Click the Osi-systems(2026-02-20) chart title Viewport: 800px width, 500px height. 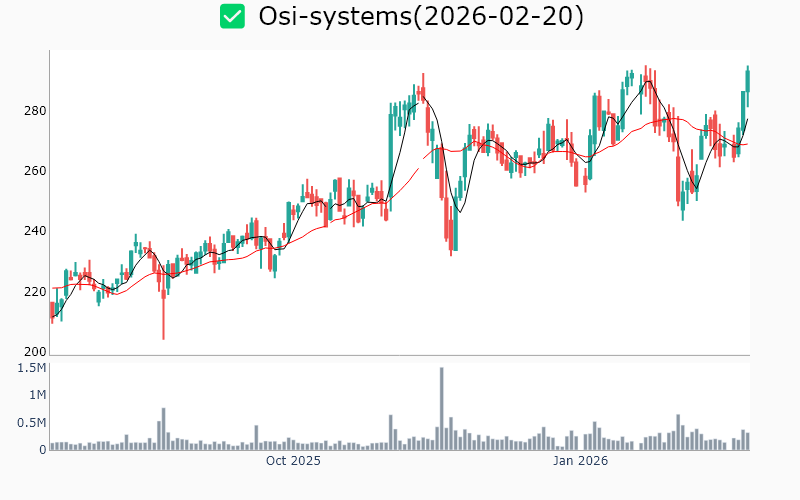[421, 17]
